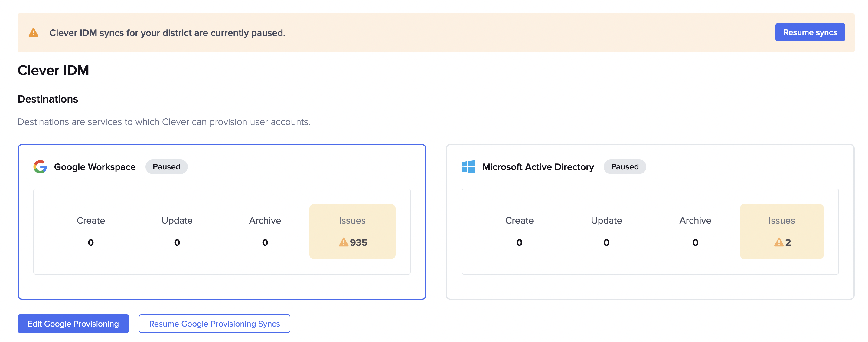This screenshot has width=868, height=342.
Task: Click the Google Workspace Archive count
Action: click(265, 242)
